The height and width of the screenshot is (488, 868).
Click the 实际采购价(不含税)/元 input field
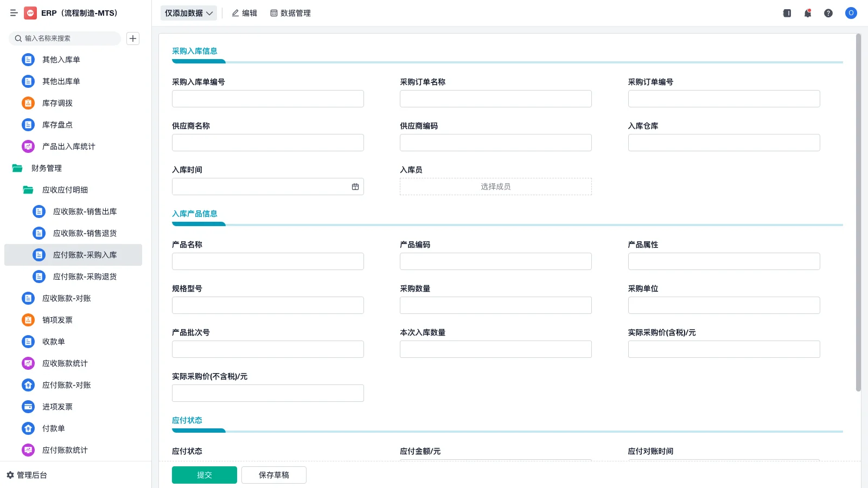pos(268,393)
